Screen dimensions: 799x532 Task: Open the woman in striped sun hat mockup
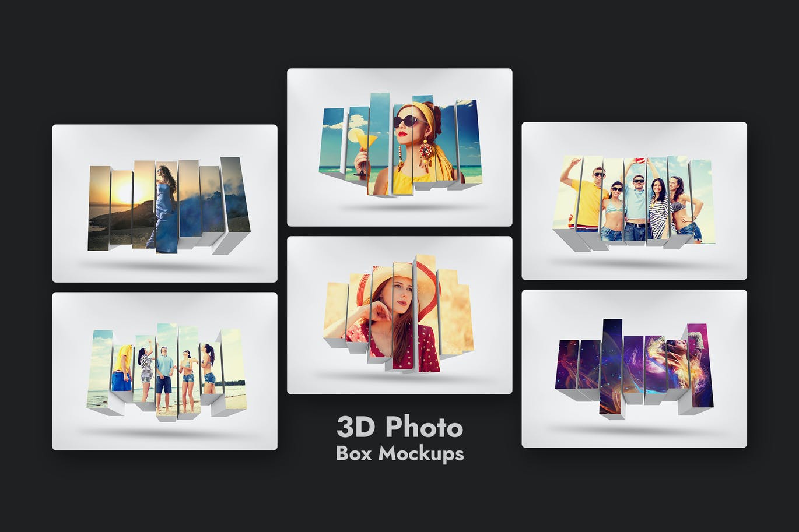click(x=399, y=315)
